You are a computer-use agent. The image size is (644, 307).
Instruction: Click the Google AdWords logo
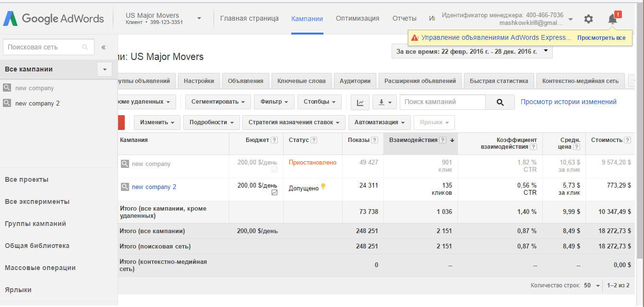[x=53, y=19]
